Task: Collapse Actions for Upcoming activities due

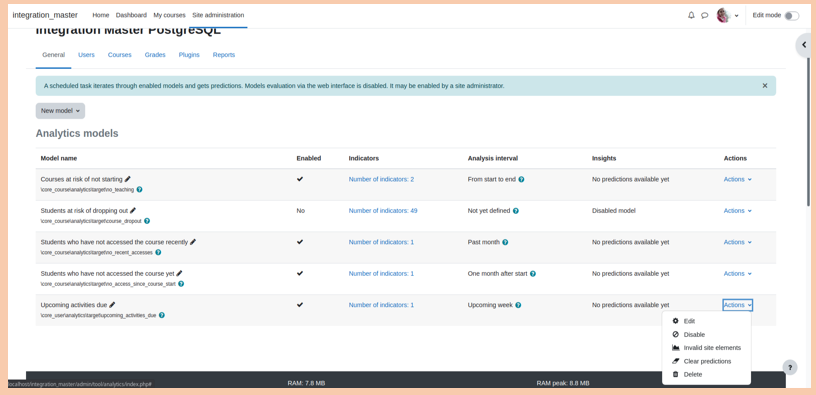Action: (x=737, y=305)
